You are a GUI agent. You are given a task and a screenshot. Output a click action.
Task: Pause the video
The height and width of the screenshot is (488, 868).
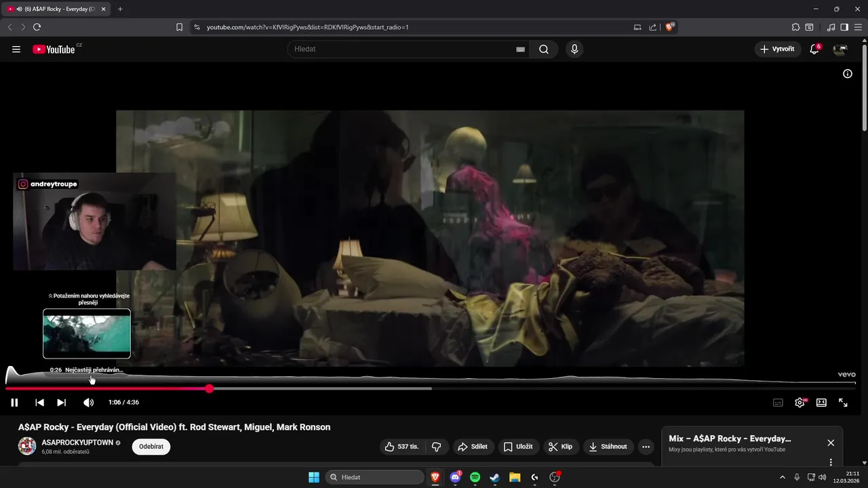click(14, 403)
